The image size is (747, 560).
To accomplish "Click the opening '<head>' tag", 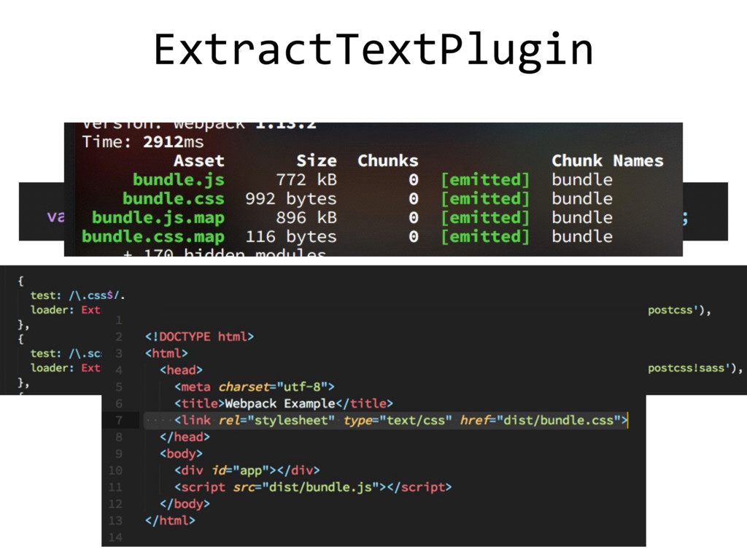I will (x=182, y=370).
